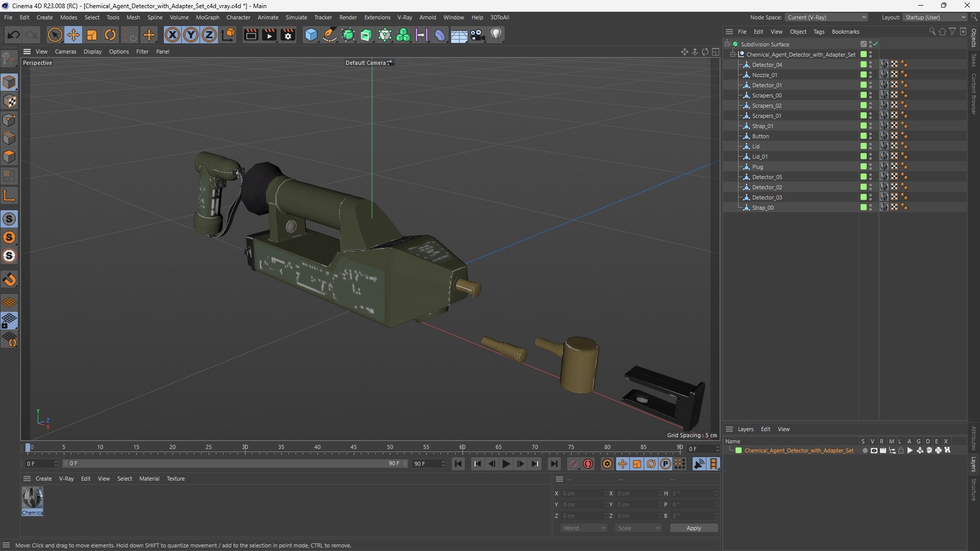Open the World coordinate dropdown
Image resolution: width=980 pixels, height=551 pixels.
[x=583, y=528]
